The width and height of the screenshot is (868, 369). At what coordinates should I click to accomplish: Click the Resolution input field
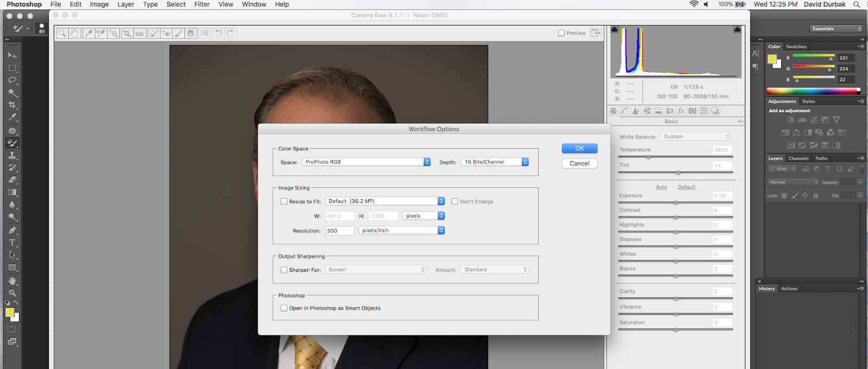tap(340, 231)
